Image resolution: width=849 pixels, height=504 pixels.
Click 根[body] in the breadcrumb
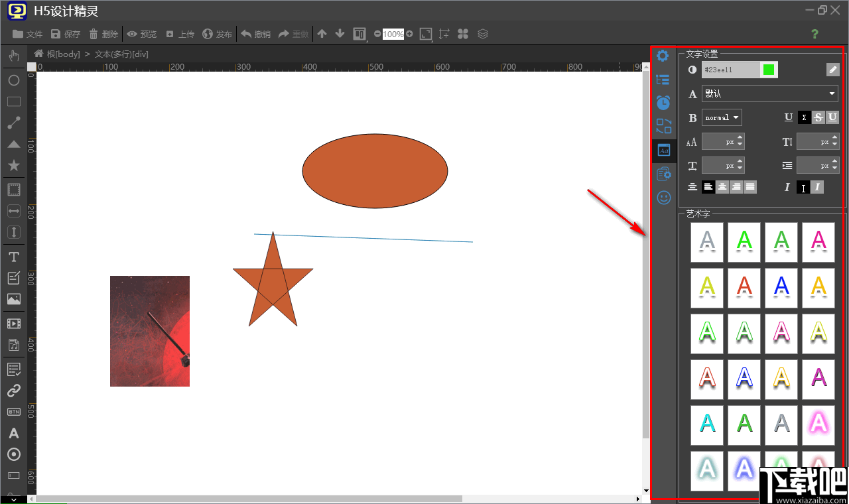coord(63,54)
